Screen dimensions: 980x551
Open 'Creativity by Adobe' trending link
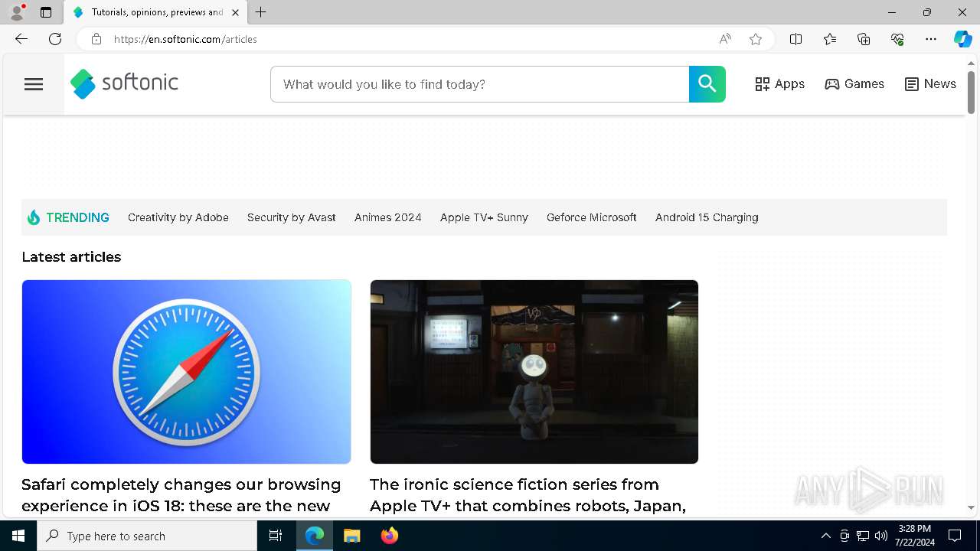coord(178,217)
